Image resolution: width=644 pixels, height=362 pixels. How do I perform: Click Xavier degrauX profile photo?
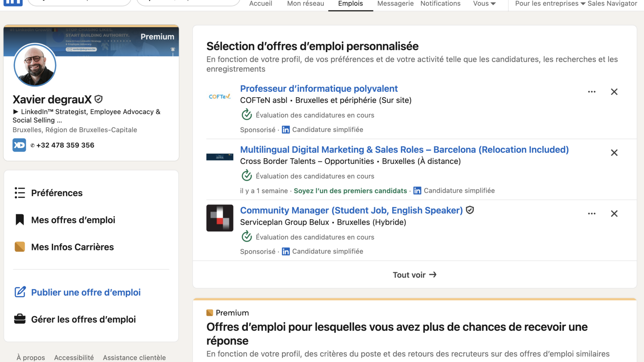(x=35, y=65)
